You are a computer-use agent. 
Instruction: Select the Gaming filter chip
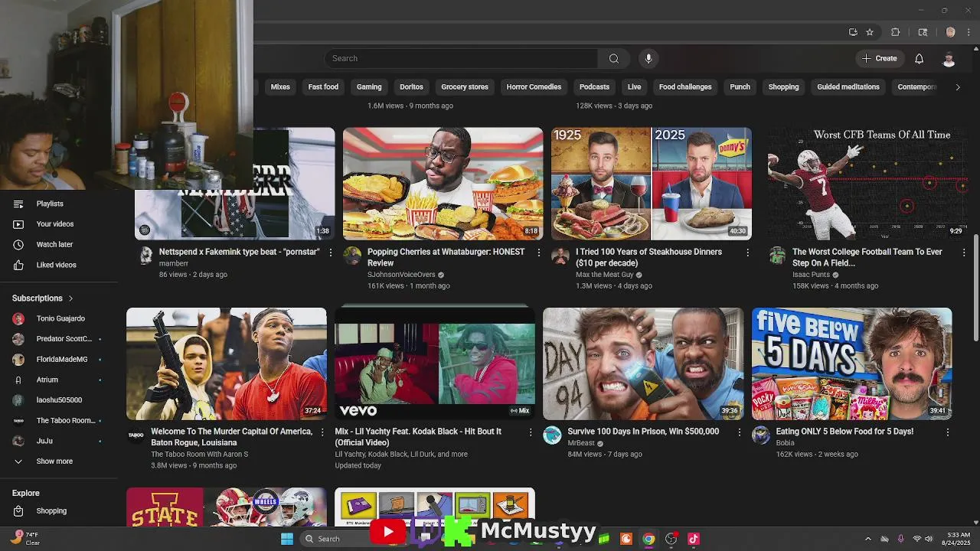[369, 87]
